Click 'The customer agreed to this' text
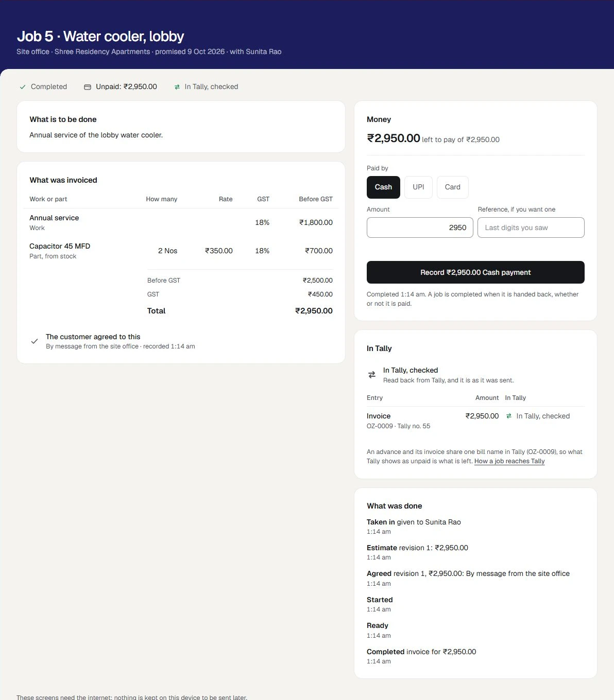614x700 pixels. (x=93, y=337)
